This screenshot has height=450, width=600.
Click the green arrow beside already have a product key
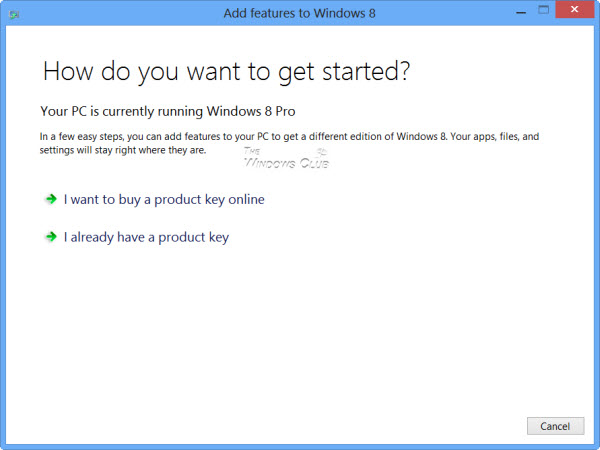[x=51, y=237]
